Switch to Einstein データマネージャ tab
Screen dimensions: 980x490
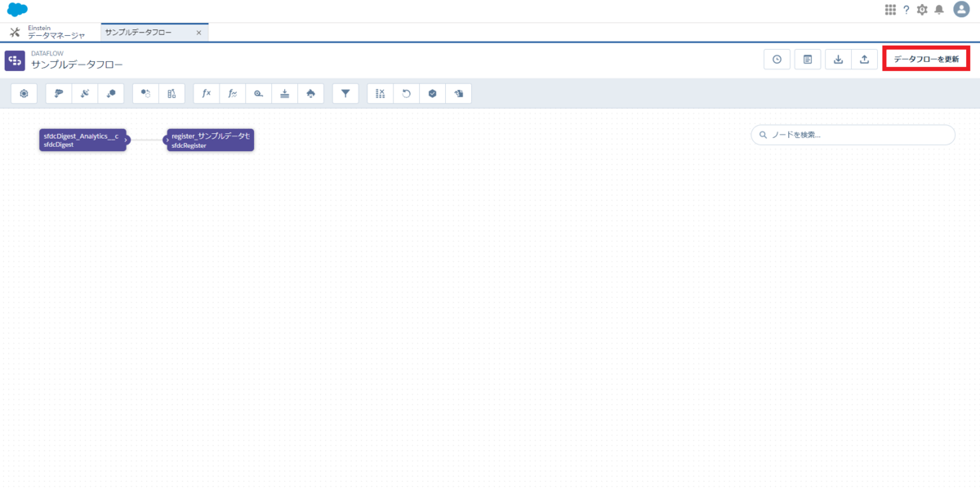(56, 32)
